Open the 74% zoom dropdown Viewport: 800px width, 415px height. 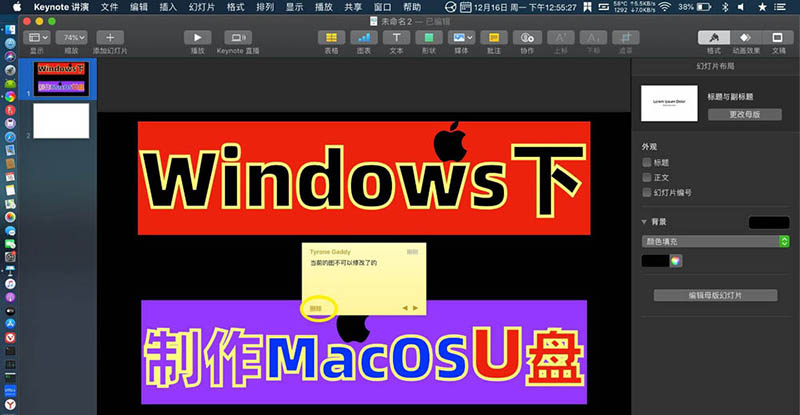[71, 38]
